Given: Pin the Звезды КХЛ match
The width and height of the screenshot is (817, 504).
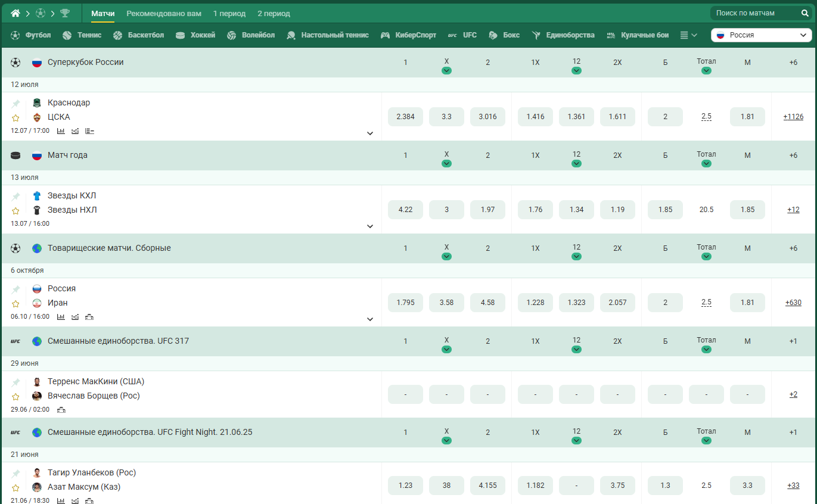Looking at the screenshot, I should (x=15, y=196).
